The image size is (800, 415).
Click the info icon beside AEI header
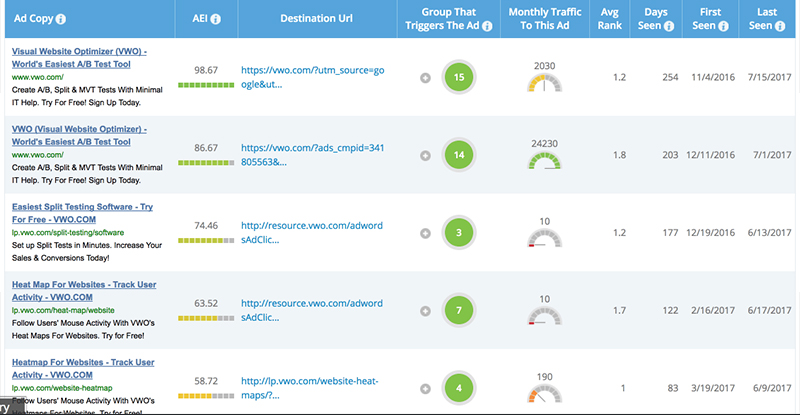216,19
